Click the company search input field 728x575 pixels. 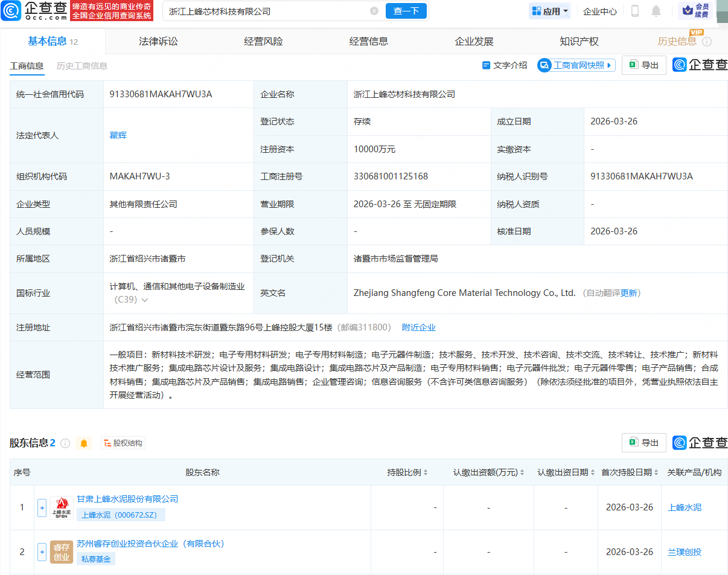(x=260, y=11)
